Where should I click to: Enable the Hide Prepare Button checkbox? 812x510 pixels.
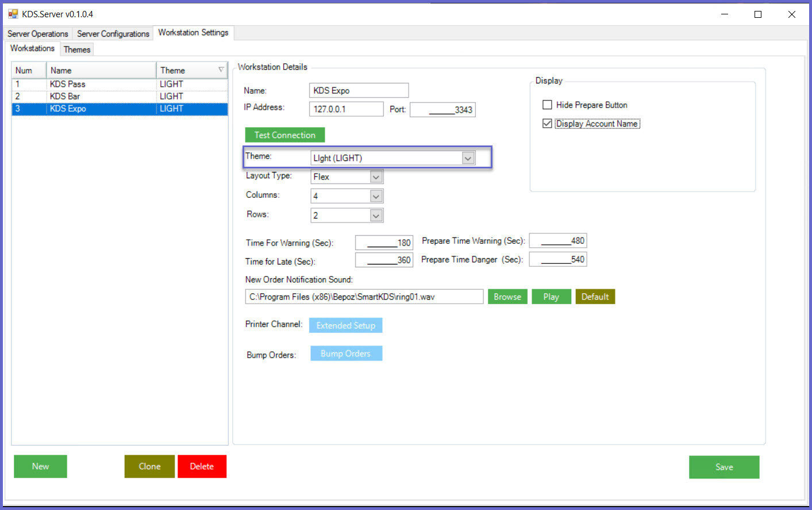coord(547,105)
